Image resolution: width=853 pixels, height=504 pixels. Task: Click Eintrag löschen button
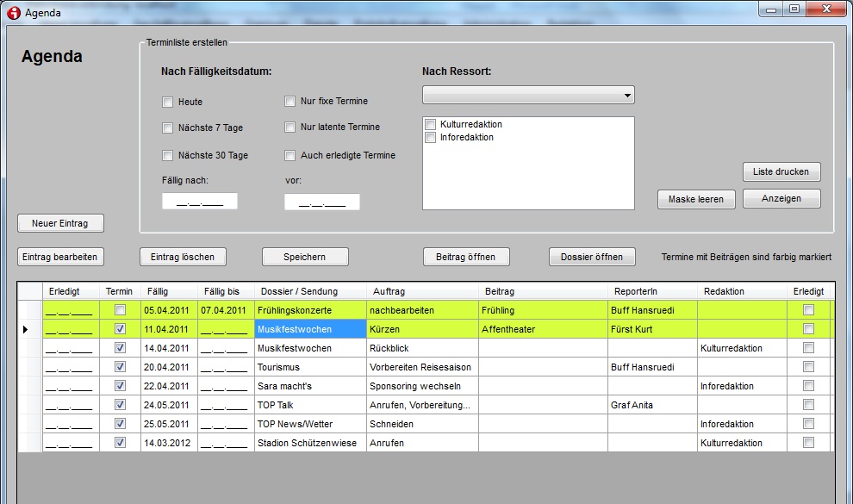click(183, 257)
